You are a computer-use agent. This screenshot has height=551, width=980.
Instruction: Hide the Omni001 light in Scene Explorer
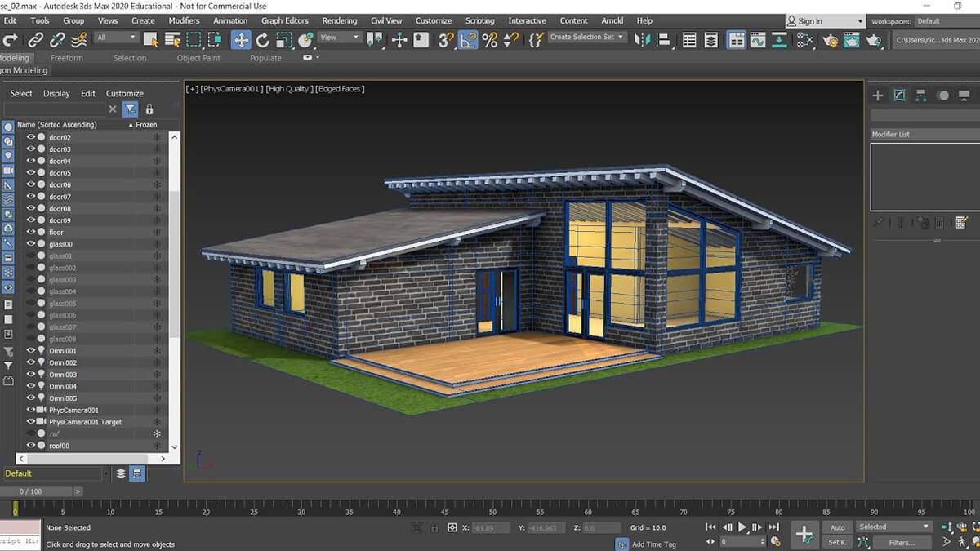[31, 350]
